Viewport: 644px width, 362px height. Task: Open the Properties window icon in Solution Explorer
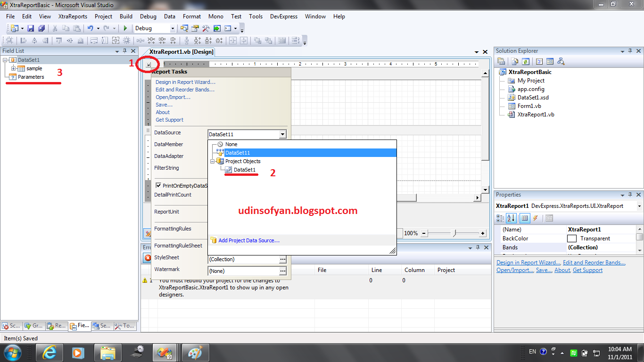pyautogui.click(x=501, y=62)
